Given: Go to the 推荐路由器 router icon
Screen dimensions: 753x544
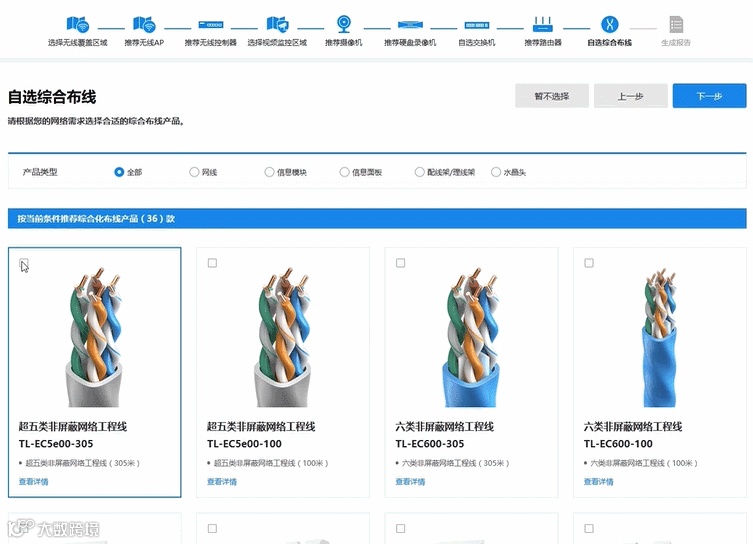Looking at the screenshot, I should point(543,24).
